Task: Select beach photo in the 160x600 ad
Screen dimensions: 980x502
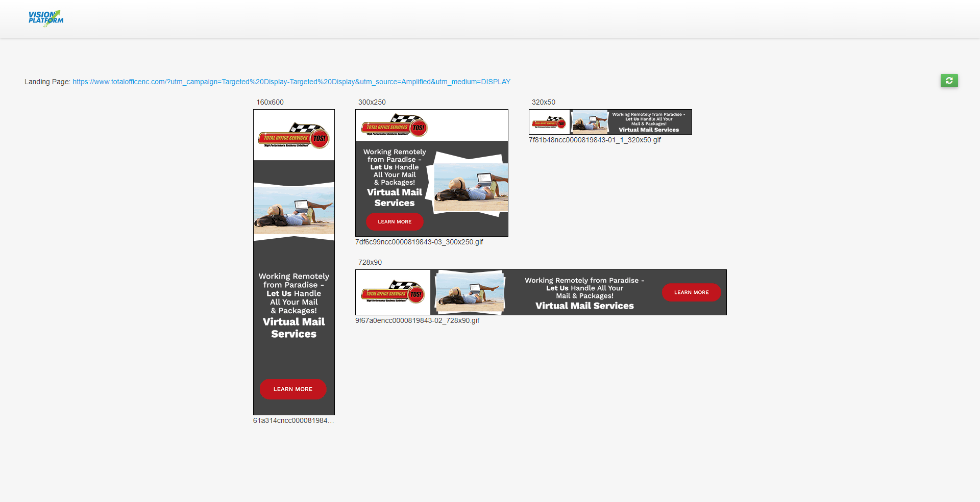Action: point(294,211)
